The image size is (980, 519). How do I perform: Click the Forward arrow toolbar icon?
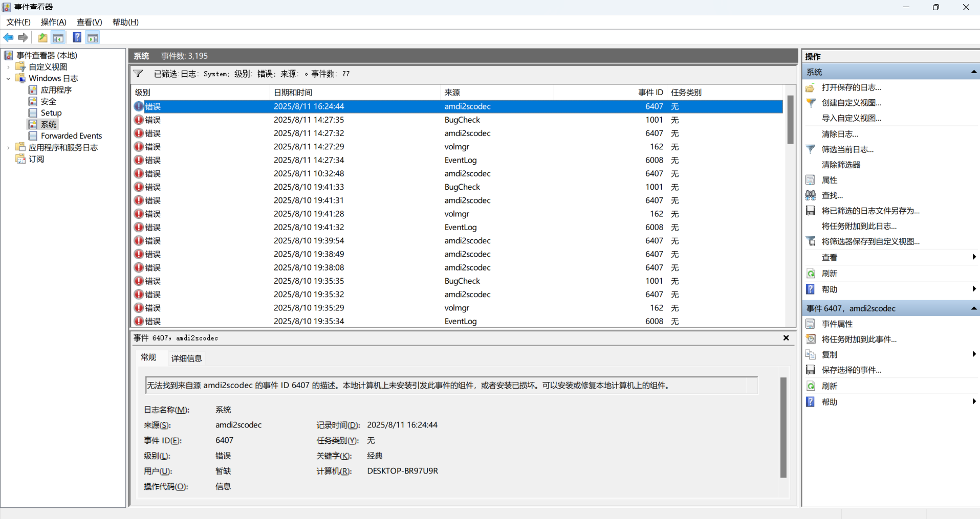click(x=23, y=38)
